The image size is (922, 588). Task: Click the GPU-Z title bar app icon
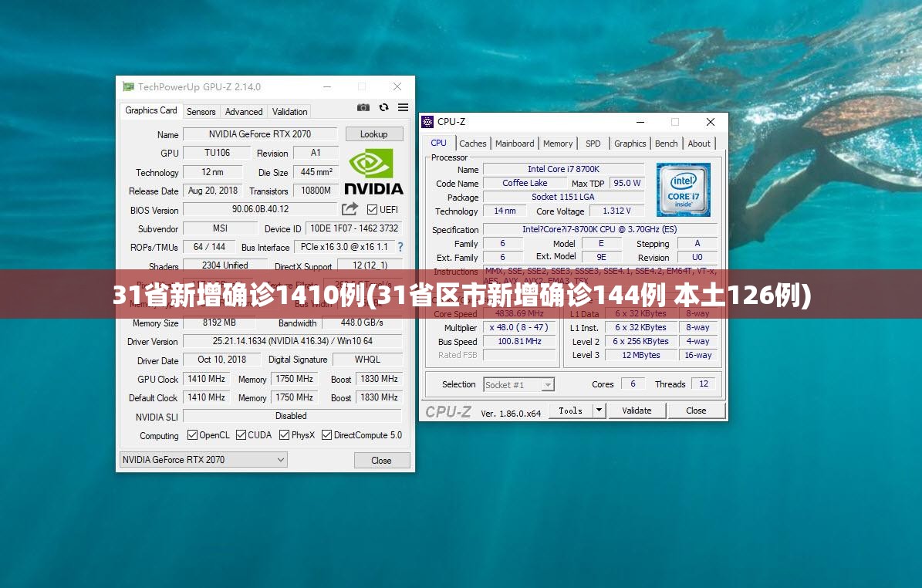pos(127,86)
